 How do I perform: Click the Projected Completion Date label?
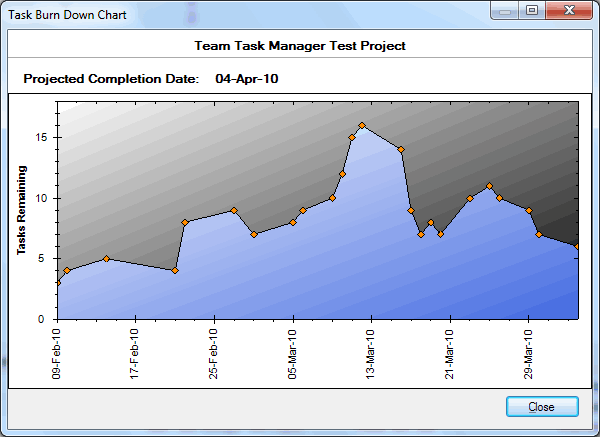coord(111,78)
